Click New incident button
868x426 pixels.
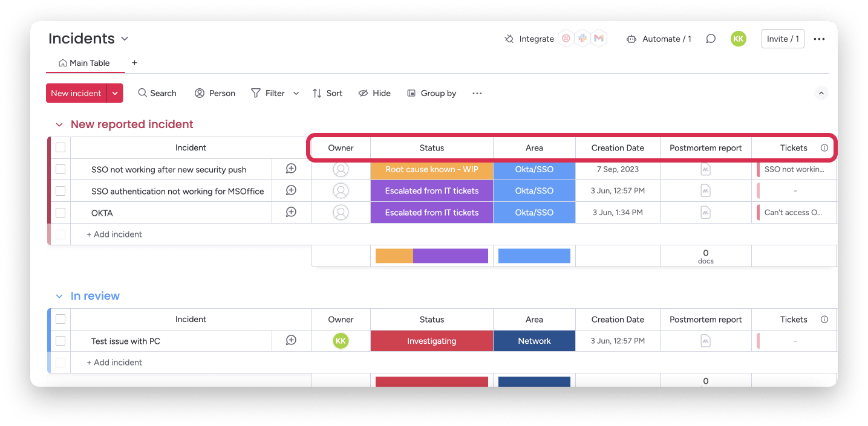tap(76, 93)
